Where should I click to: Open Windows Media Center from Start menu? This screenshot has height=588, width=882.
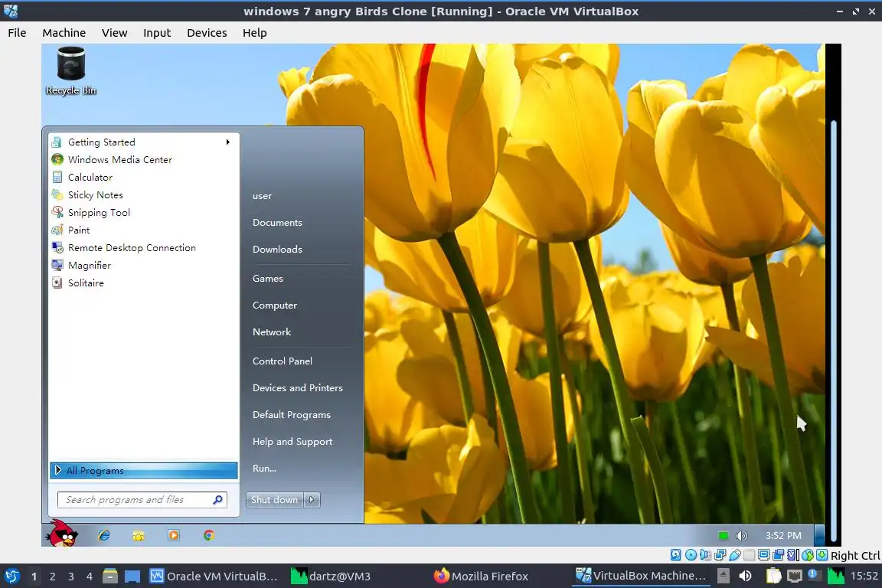144,160
